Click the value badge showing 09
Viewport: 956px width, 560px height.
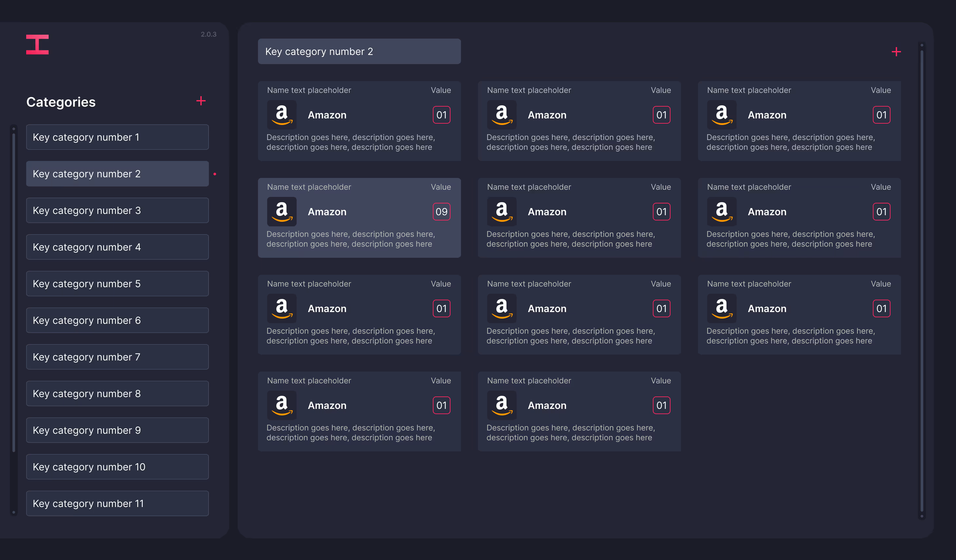click(441, 212)
